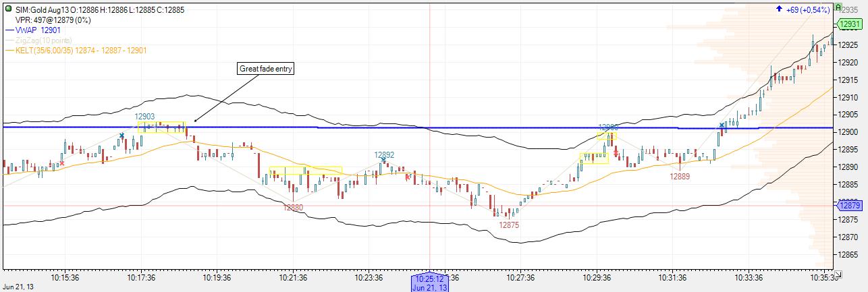868x292 pixels.
Task: Click the corner arrow icon at chart bottom-right
Action: (x=838, y=274)
